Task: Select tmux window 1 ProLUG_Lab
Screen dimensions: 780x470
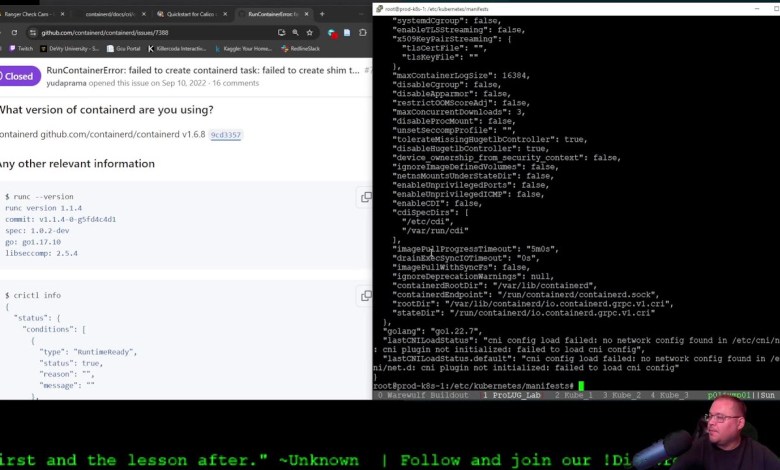Action: click(x=511, y=395)
